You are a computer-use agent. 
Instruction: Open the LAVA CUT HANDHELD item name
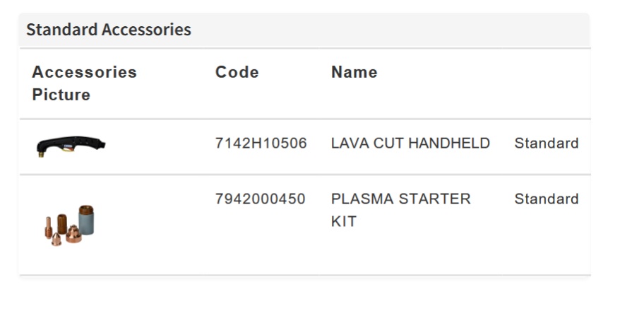pos(410,143)
